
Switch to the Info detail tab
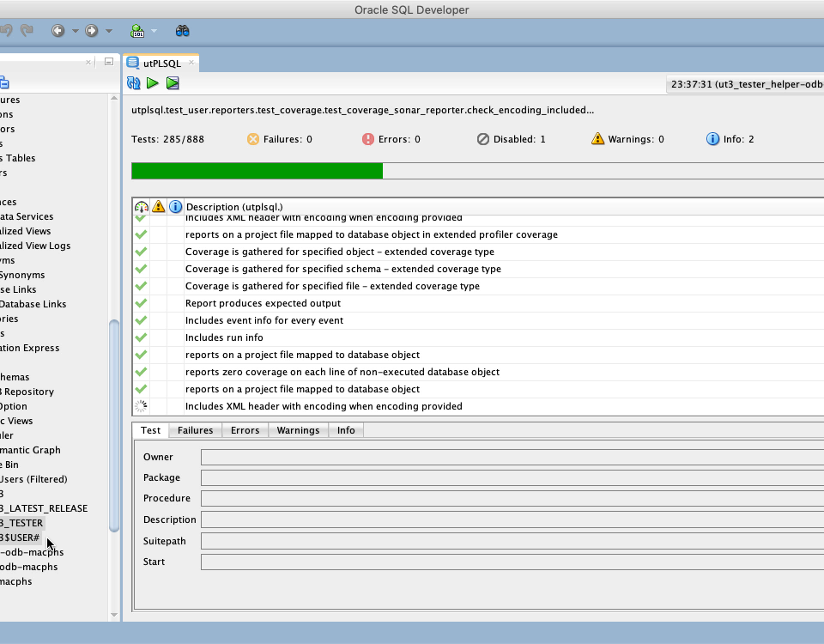pos(346,430)
